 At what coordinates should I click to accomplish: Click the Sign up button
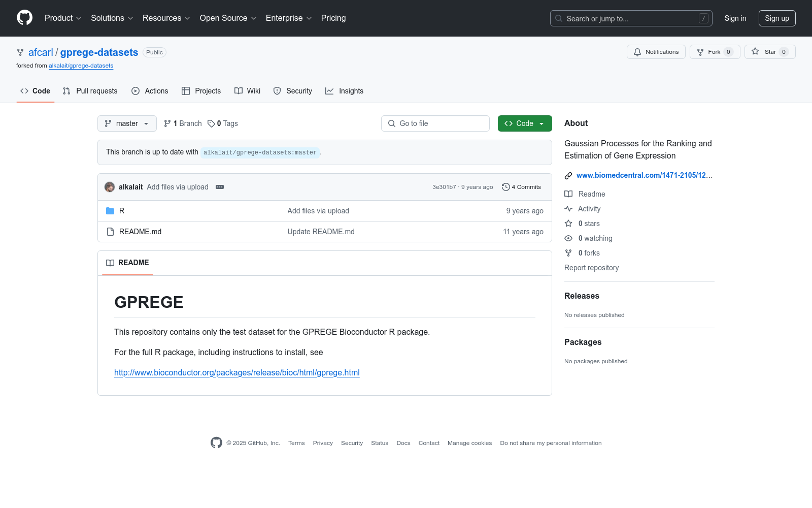pyautogui.click(x=777, y=18)
